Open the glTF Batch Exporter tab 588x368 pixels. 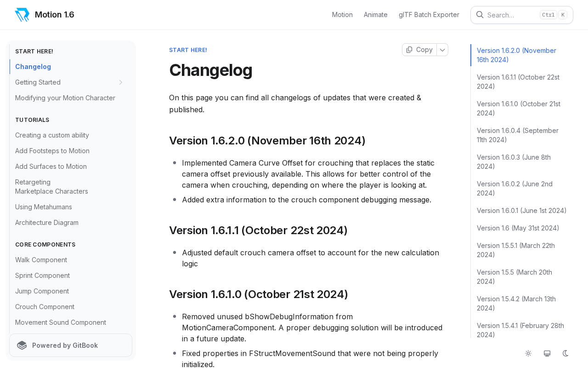click(429, 15)
